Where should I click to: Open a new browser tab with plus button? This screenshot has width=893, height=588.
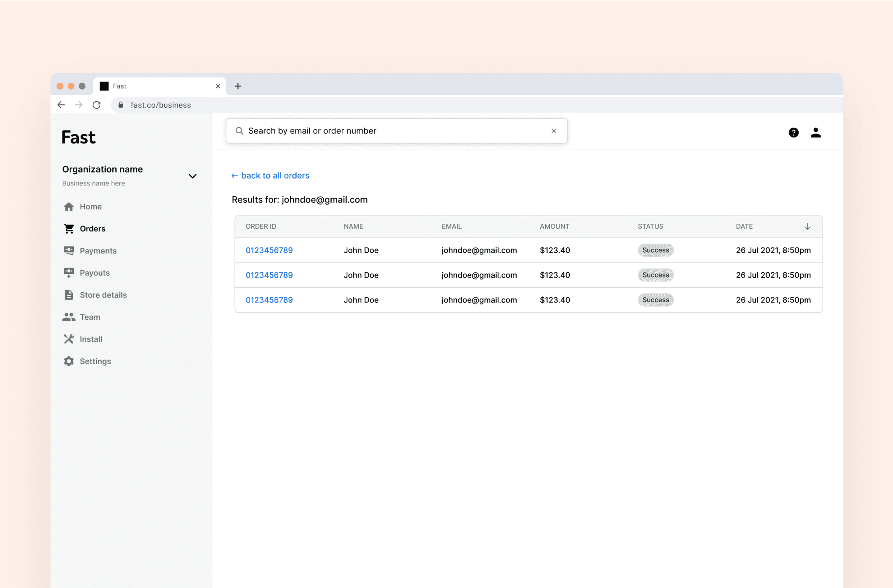[238, 86]
